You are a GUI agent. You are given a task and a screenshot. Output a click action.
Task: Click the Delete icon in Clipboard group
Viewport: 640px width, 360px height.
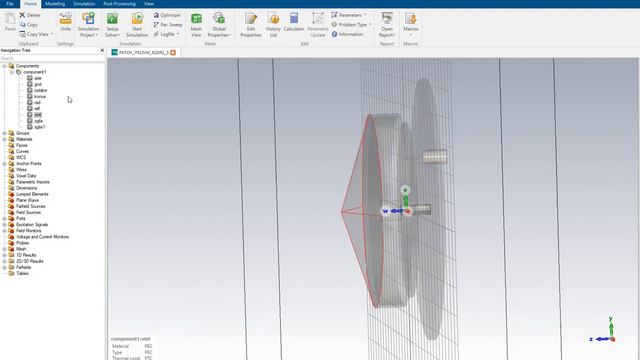pos(22,15)
